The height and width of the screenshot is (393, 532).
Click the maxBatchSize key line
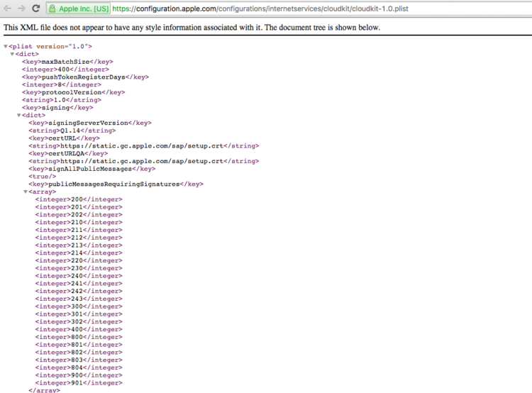pyautogui.click(x=67, y=62)
